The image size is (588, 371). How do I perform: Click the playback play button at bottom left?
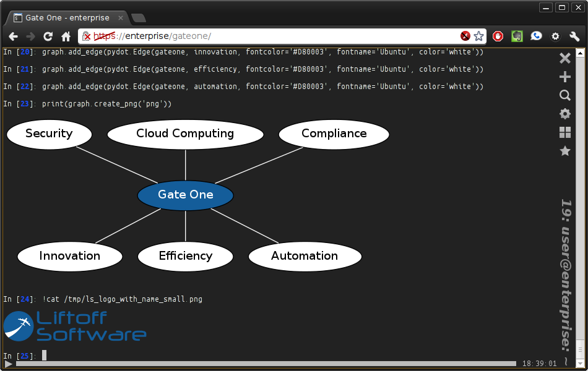8,364
